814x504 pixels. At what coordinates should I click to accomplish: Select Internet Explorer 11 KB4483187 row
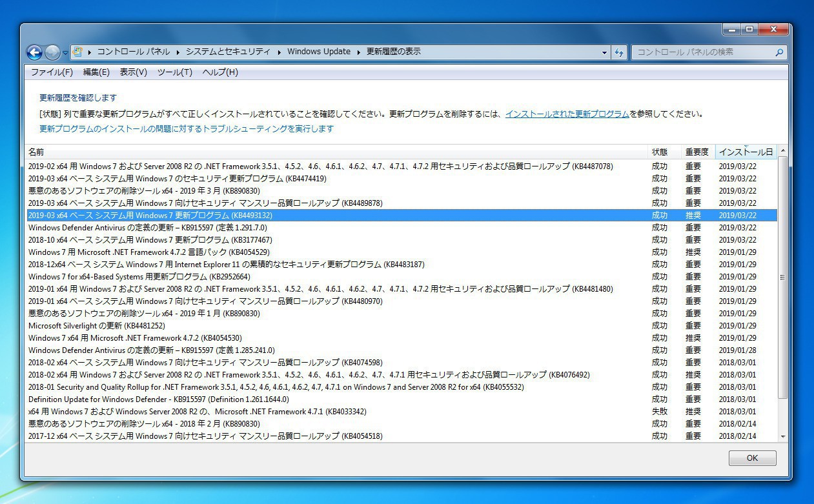402,265
